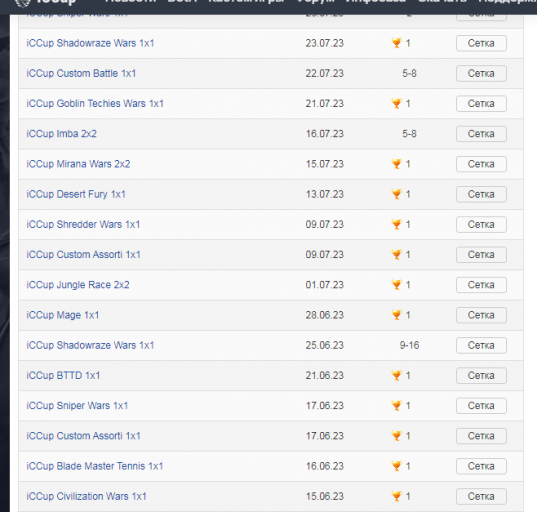Click trophy icon in BTTD 1x1 row
The width and height of the screenshot is (537, 512).
pos(396,375)
